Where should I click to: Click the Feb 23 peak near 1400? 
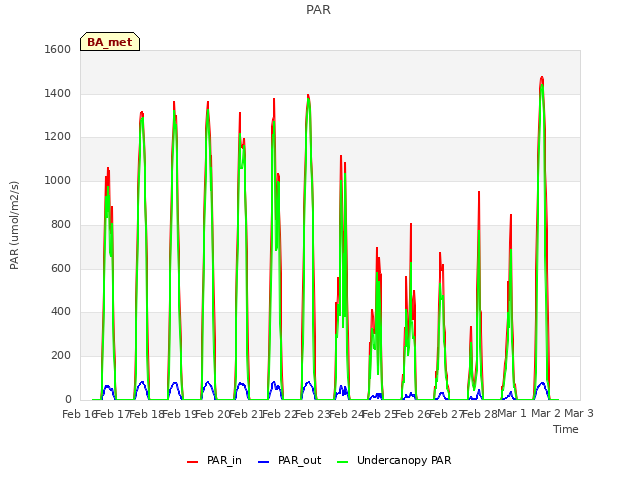[308, 96]
